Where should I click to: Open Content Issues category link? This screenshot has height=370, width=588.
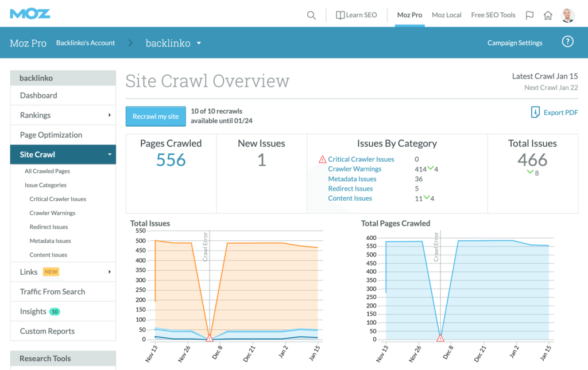click(x=350, y=198)
